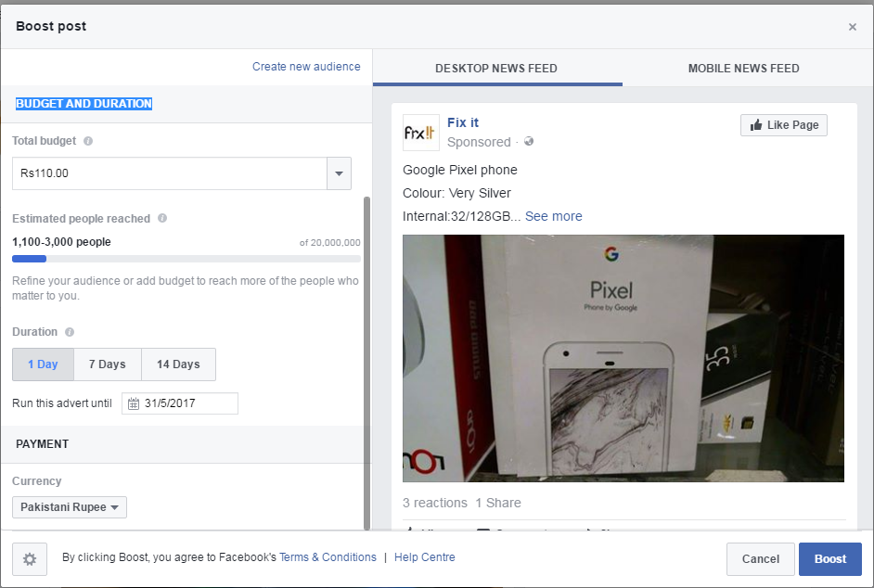Click the Total budget info icon
The height and width of the screenshot is (588, 874).
[88, 141]
